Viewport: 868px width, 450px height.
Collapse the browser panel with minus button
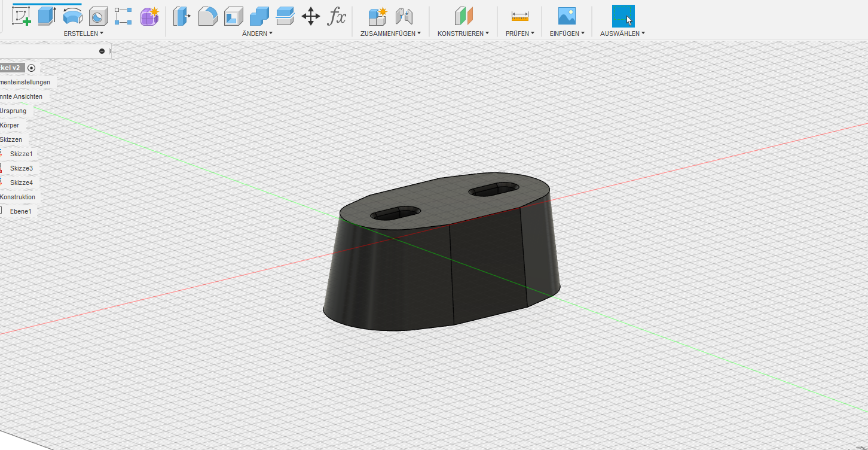[102, 51]
